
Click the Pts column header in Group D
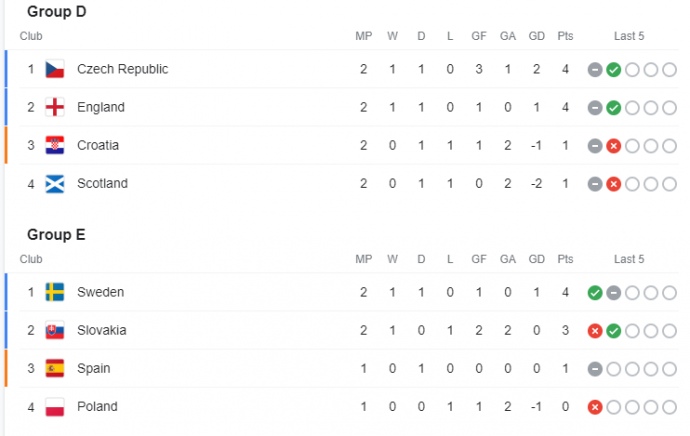click(566, 36)
